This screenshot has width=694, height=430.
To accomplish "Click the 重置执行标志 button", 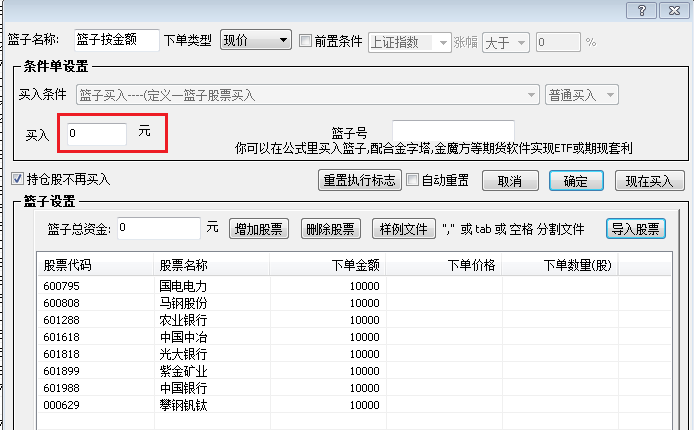I will tap(359, 181).
